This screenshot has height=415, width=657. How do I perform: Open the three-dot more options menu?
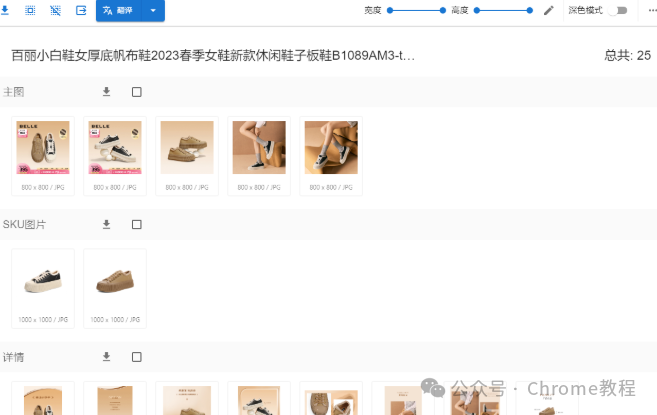pos(652,10)
